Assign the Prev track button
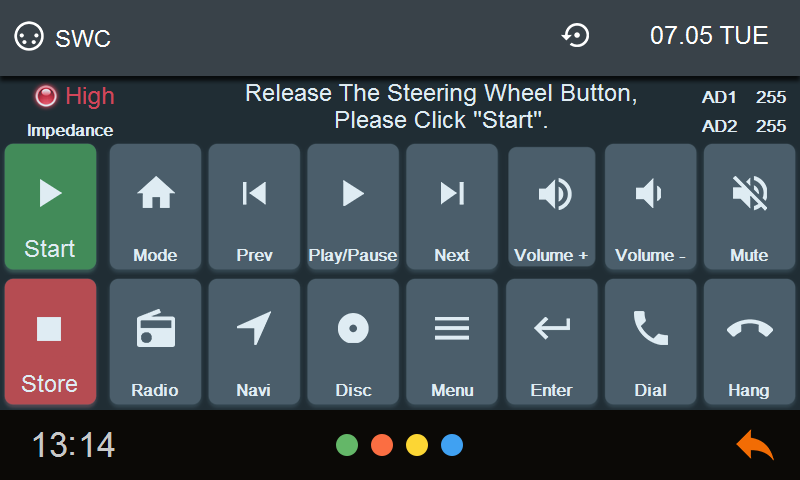This screenshot has height=480, width=800. [254, 207]
